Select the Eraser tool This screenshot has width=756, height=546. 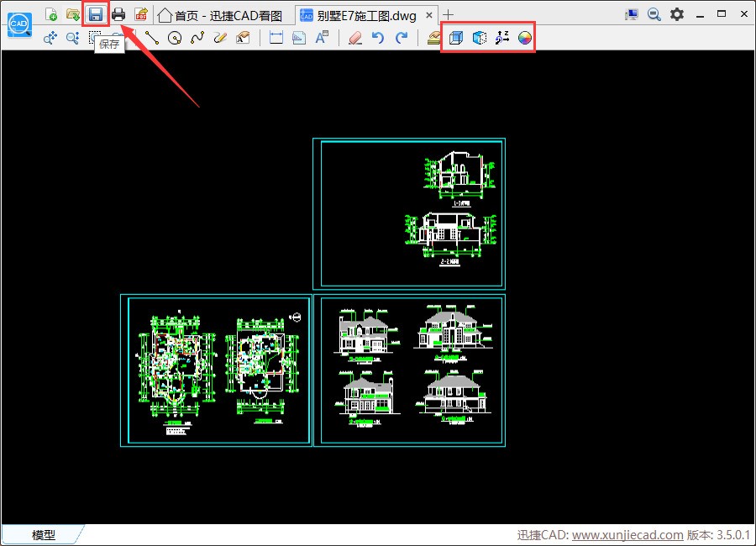(x=354, y=38)
